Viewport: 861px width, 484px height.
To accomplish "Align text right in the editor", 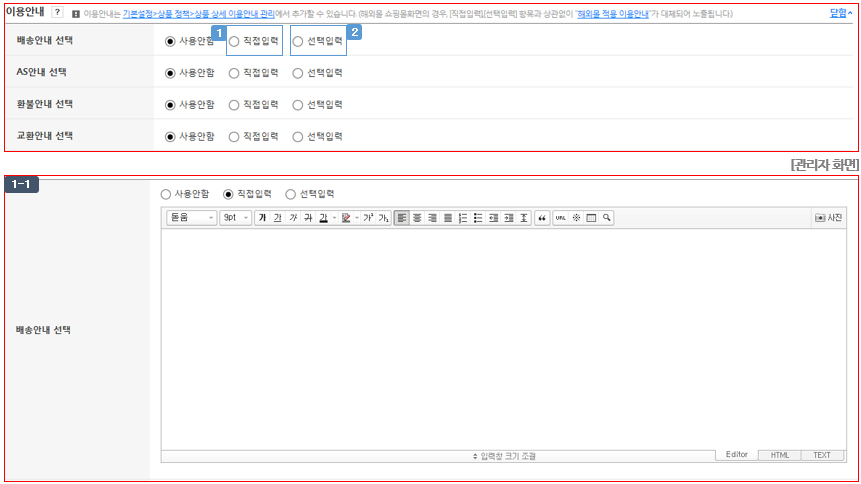I will [x=433, y=218].
